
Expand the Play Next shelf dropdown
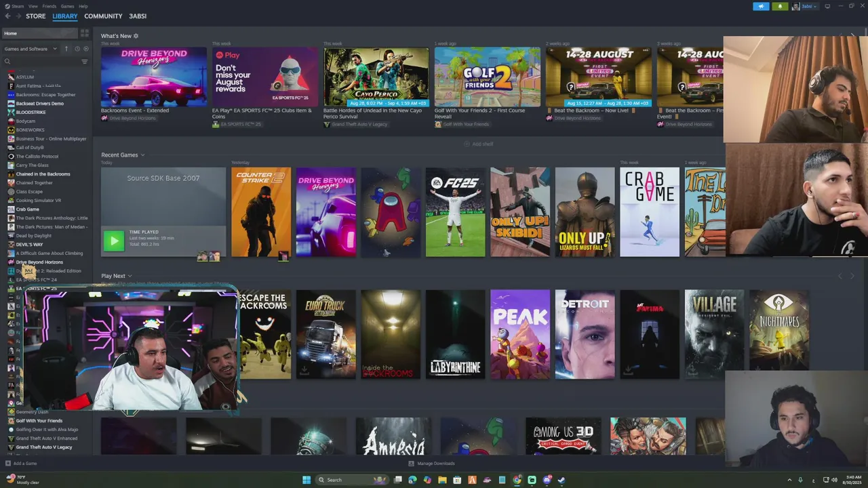tap(130, 276)
